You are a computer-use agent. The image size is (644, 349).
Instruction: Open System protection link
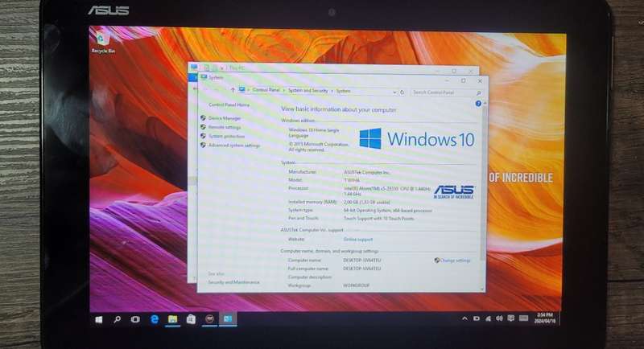(x=226, y=136)
